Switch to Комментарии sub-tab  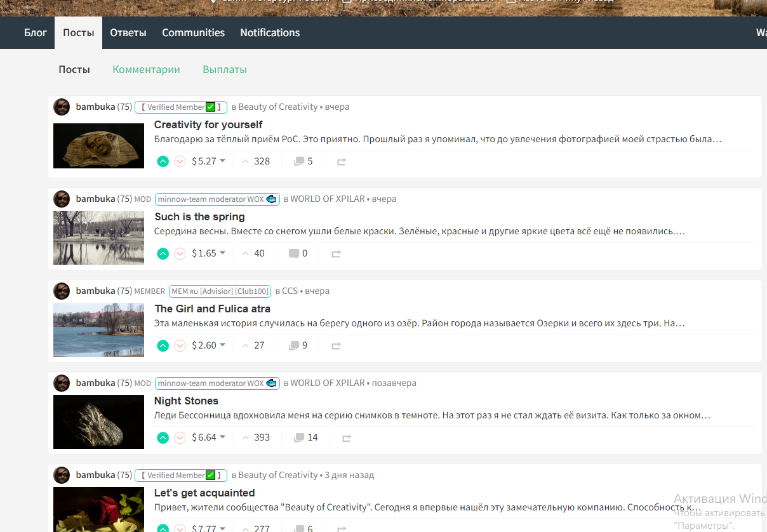[147, 70]
